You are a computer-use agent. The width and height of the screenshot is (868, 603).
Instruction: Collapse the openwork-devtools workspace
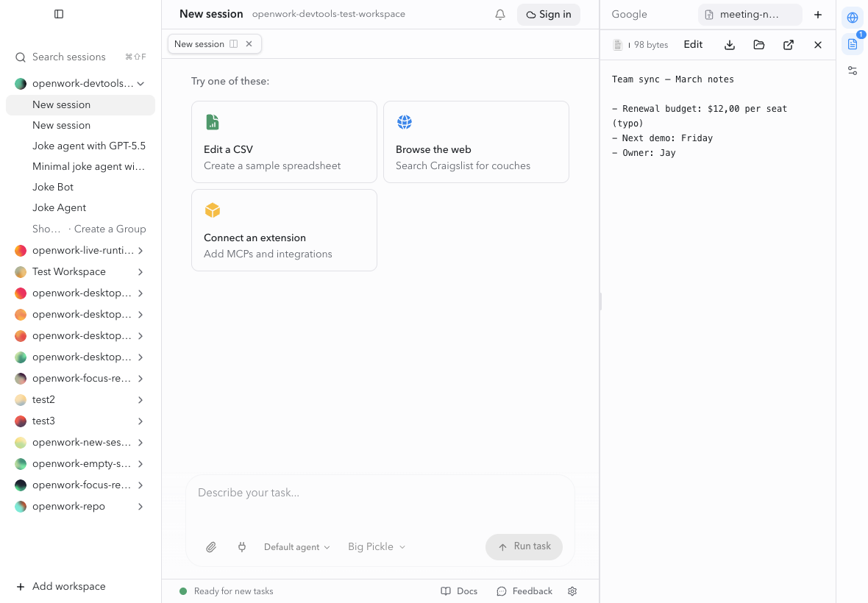(140, 84)
